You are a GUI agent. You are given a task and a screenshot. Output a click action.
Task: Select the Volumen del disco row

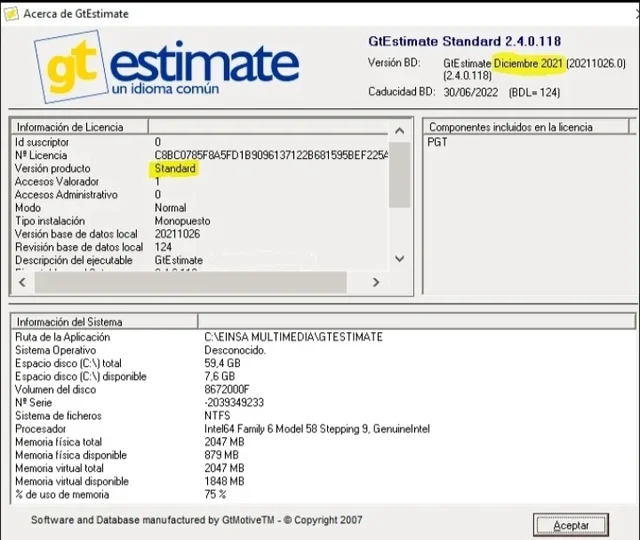tap(322, 389)
